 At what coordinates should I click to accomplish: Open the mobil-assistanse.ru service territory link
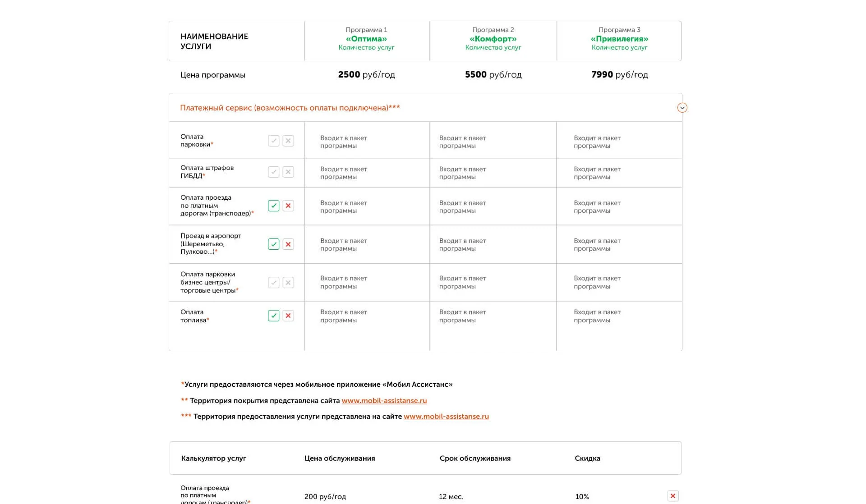[446, 416]
